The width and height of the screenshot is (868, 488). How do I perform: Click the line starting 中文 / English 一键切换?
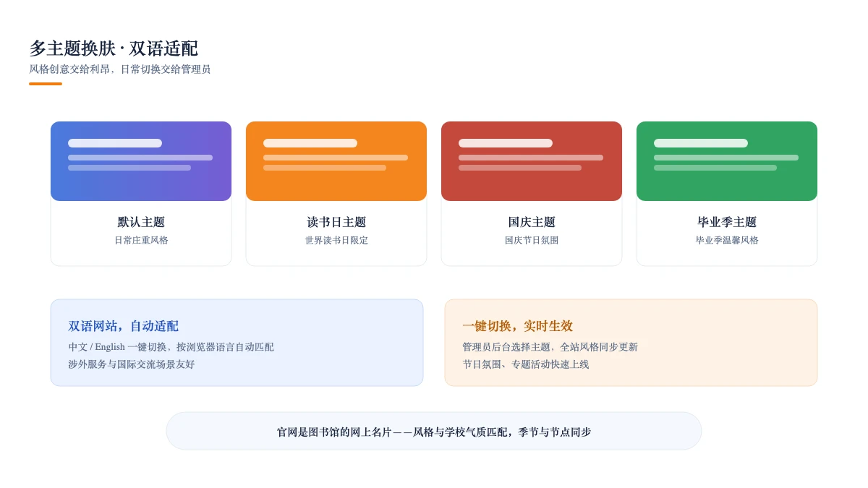click(171, 347)
